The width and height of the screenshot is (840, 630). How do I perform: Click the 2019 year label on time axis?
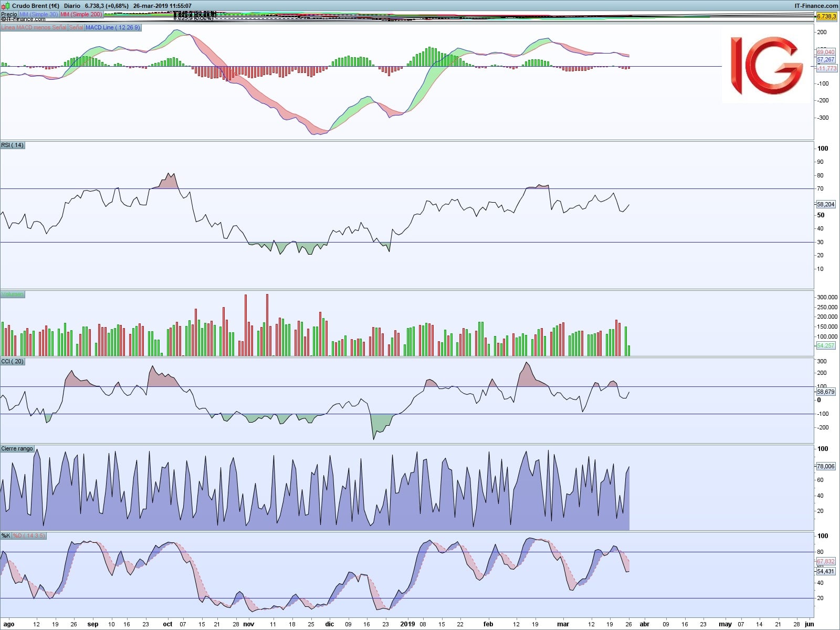coord(407,624)
